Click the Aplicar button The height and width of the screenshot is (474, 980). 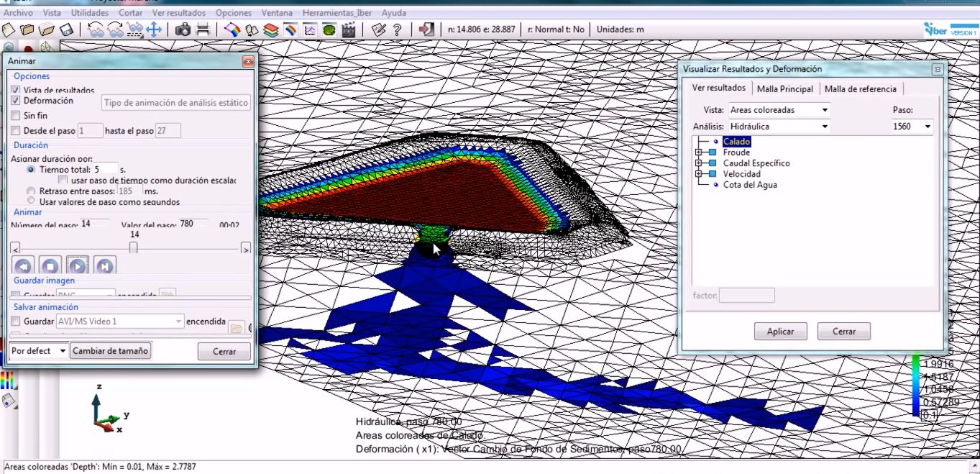coord(780,332)
